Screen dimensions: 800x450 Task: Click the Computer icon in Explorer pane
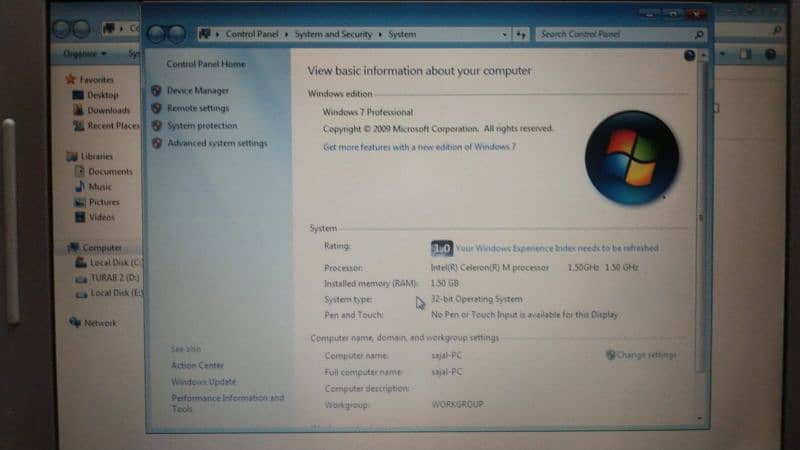[x=73, y=247]
